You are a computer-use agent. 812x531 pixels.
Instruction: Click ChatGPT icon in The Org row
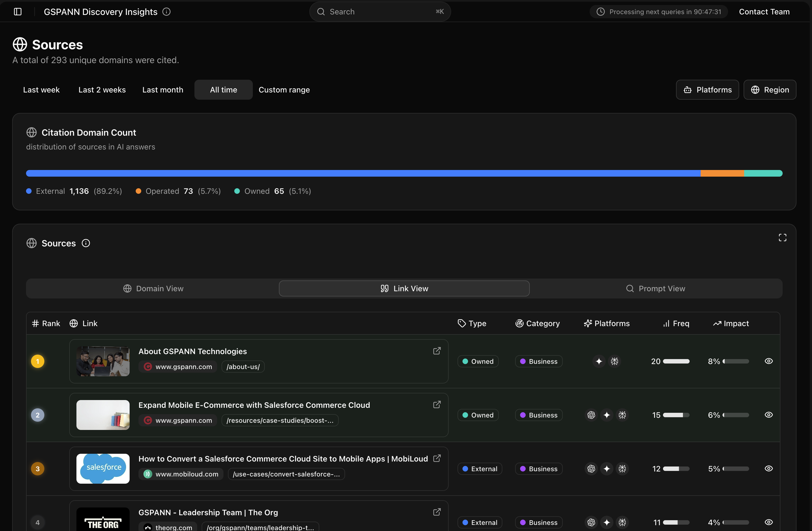coord(591,522)
